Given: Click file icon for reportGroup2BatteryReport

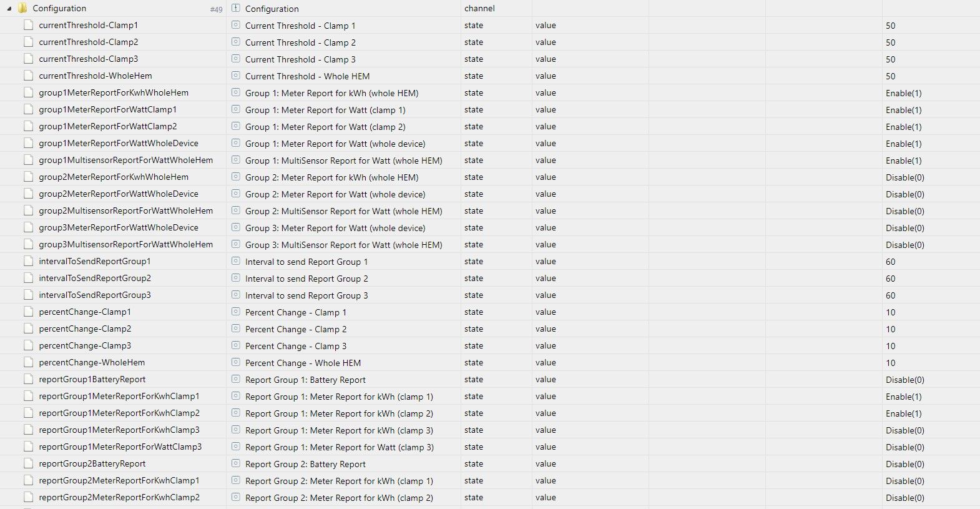Looking at the screenshot, I should tap(28, 463).
